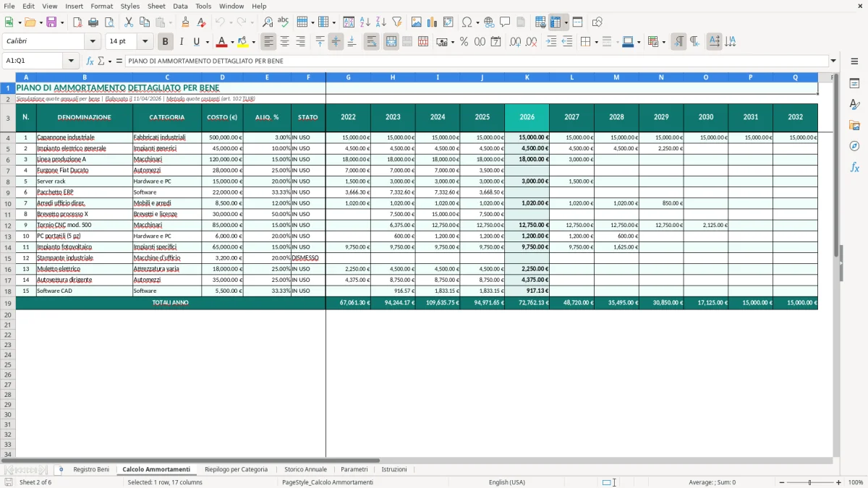This screenshot has height=488, width=868.
Task: Open Name Box dropdown arrow
Action: point(71,61)
